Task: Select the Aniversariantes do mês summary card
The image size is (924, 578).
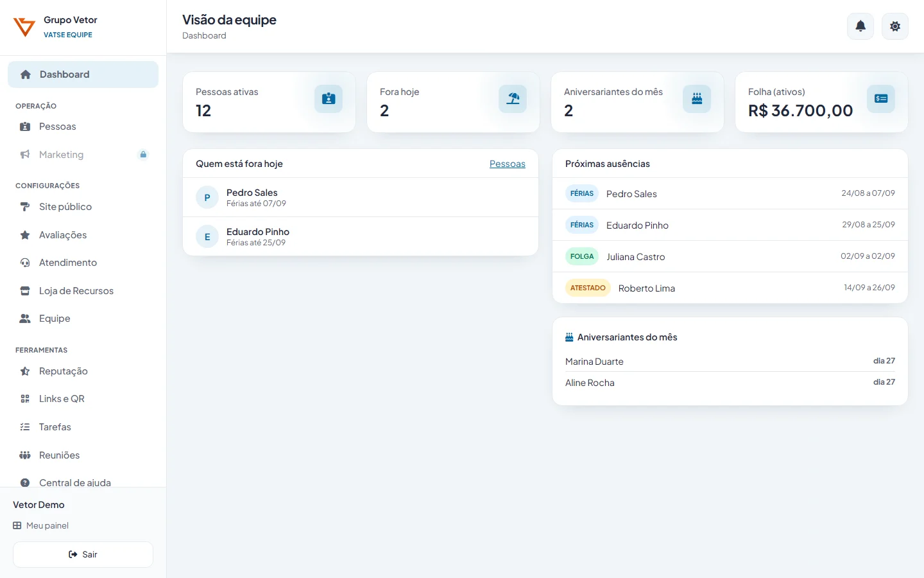Action: (x=637, y=102)
